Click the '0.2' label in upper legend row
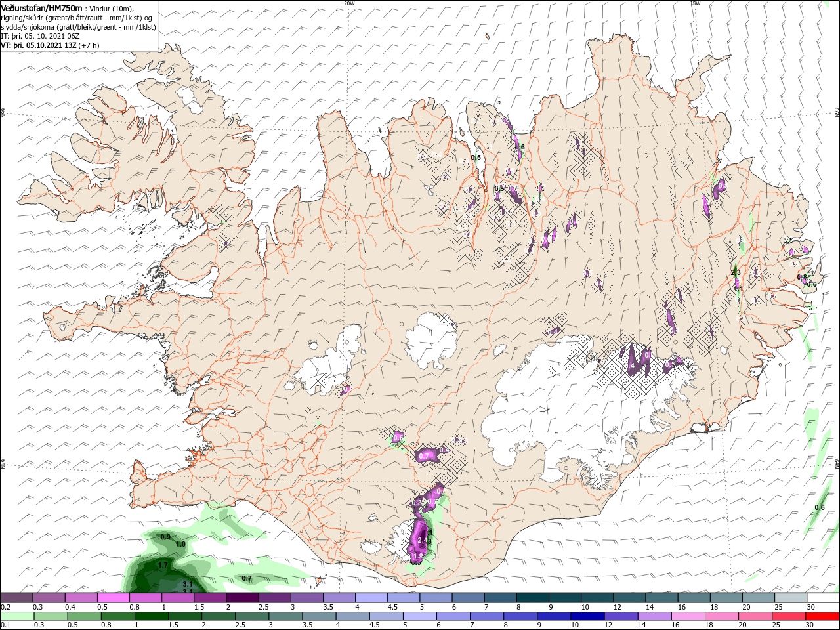The width and height of the screenshot is (840, 630). click(x=5, y=607)
